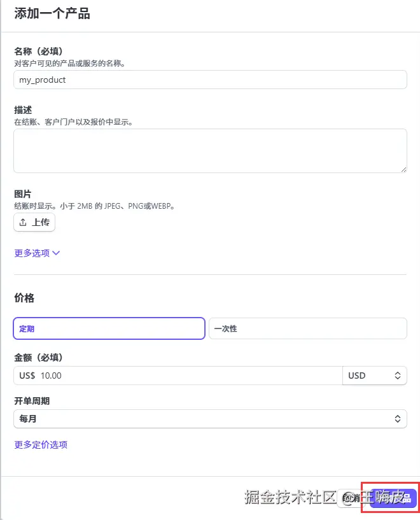This screenshot has width=420, height=520.
Task: Click the 上传 image upload button
Action: click(34, 222)
